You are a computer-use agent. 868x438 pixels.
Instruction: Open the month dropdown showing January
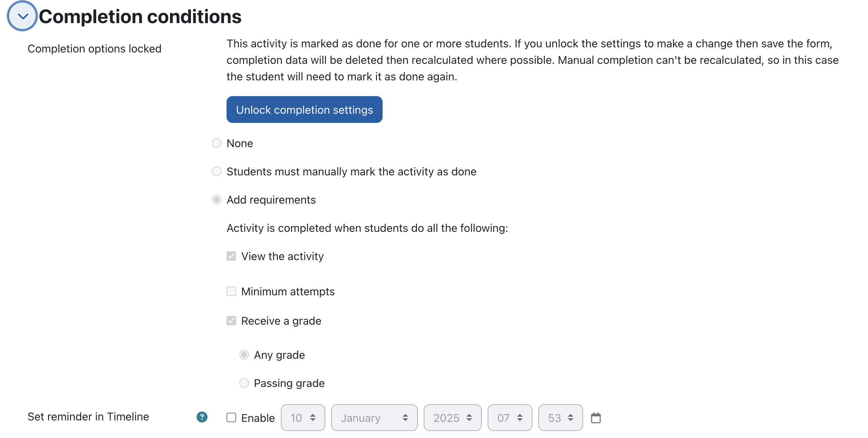point(374,418)
